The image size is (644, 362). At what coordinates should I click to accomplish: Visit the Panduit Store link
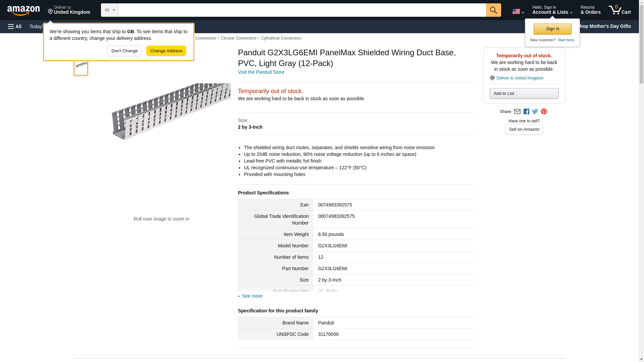tap(261, 72)
